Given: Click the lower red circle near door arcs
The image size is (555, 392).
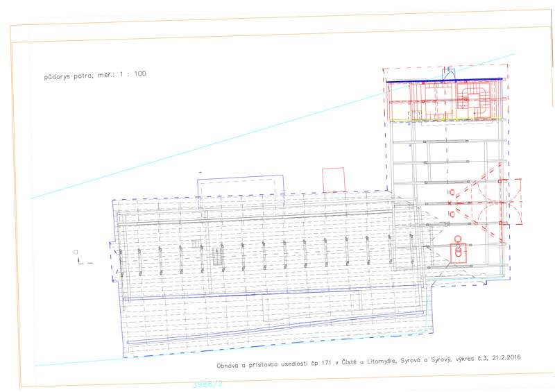Looking at the screenshot, I should 452,214.
